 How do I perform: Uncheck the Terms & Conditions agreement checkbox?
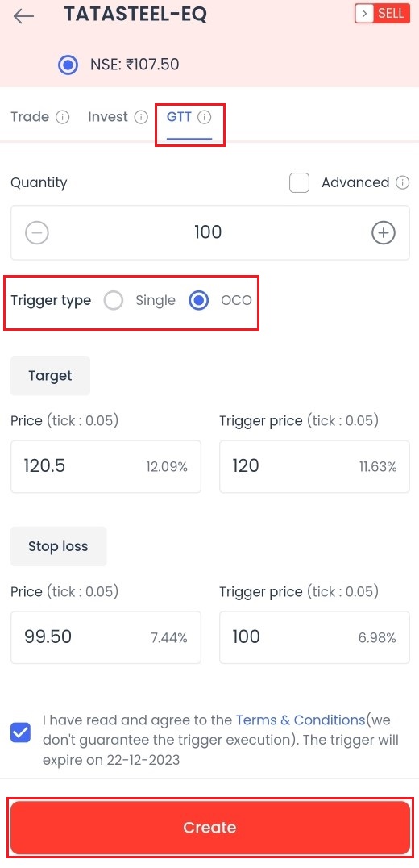click(21, 734)
